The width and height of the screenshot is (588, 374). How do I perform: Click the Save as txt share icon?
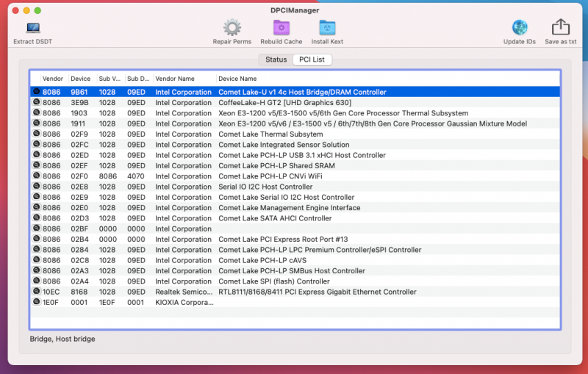pos(560,28)
